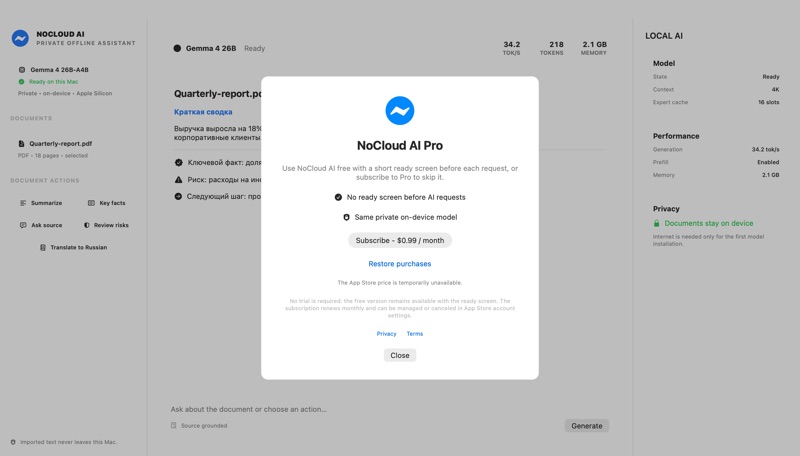Click the shield icon beside Same private model
This screenshot has height=456, width=800.
click(x=346, y=217)
